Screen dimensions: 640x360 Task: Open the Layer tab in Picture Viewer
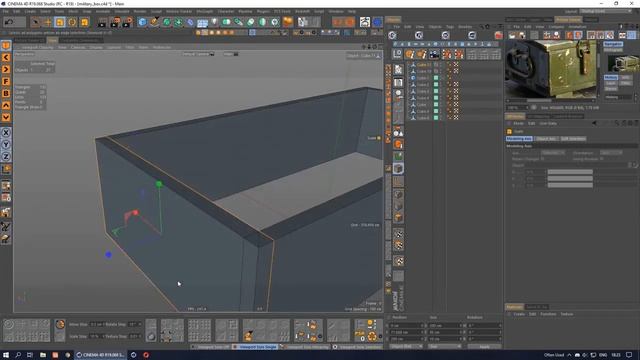(x=611, y=83)
